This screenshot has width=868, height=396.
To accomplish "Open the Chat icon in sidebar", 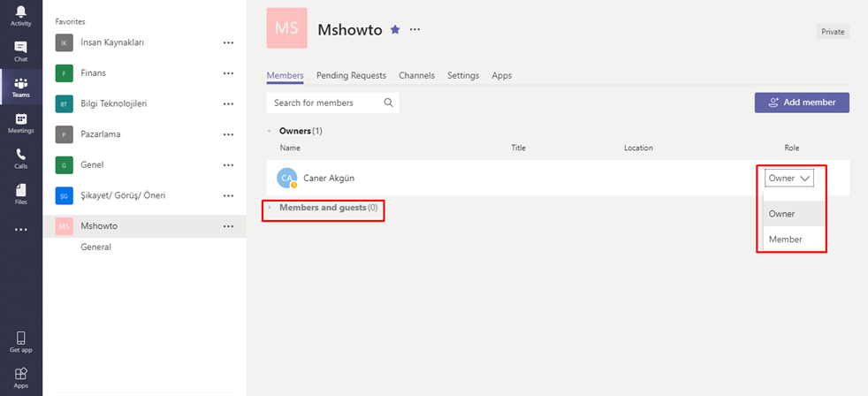I will (21, 51).
